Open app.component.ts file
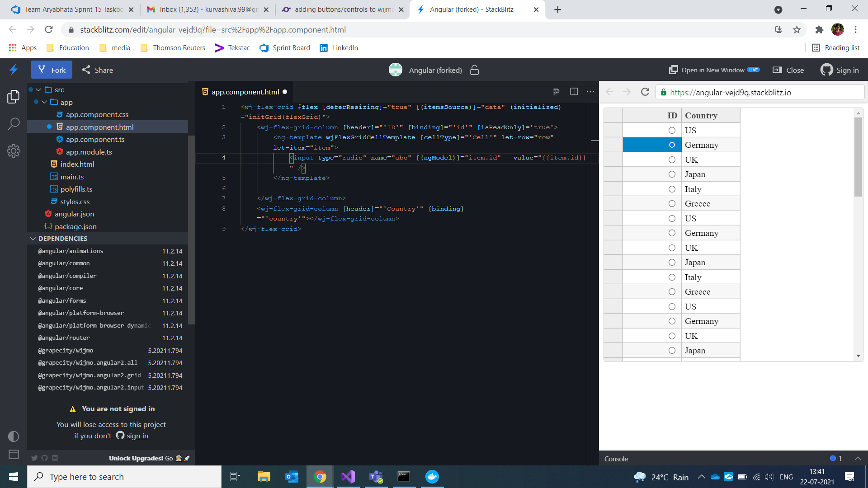Viewport: 868px width, 488px height. [x=95, y=140]
